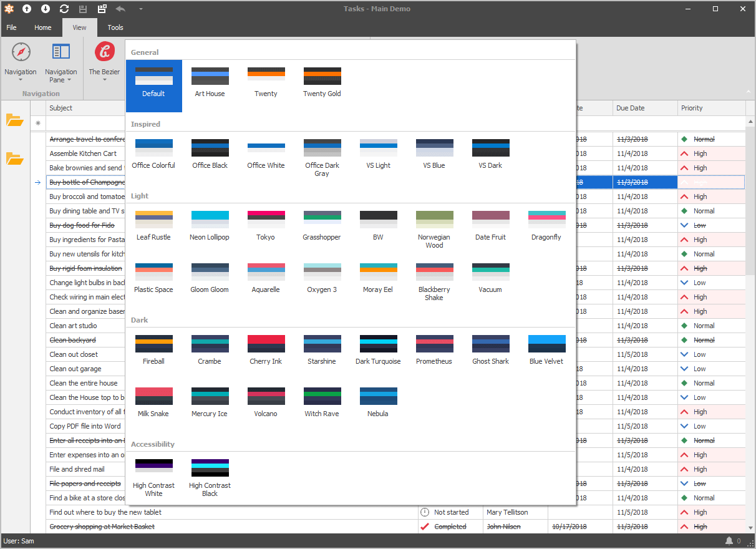The width and height of the screenshot is (756, 549).
Task: Select the Grasshopper palette
Action: [322, 230]
